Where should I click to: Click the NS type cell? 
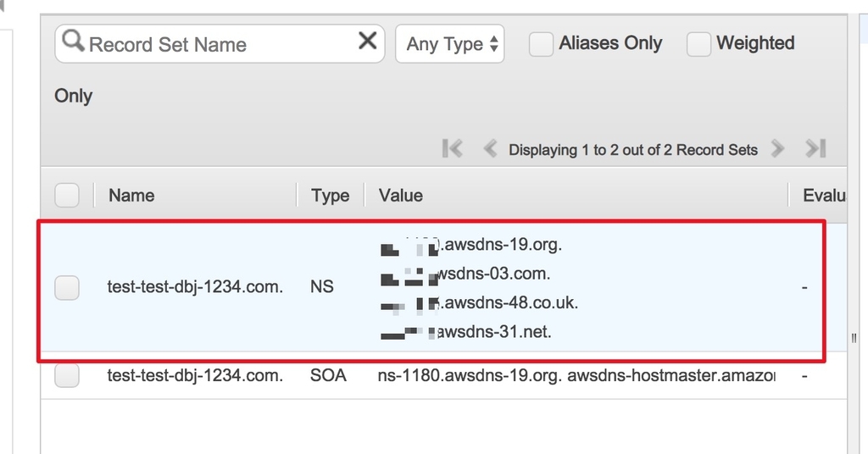pos(321,287)
